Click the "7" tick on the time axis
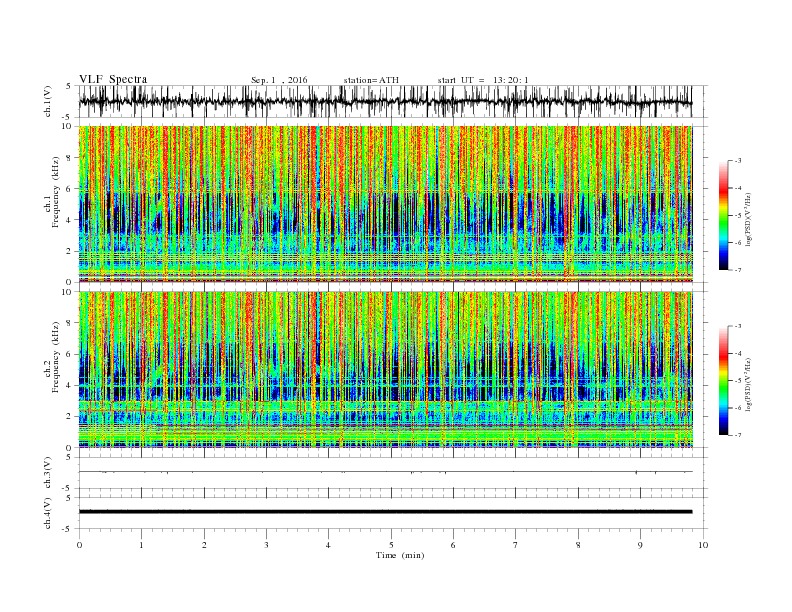This screenshot has width=792, height=612. (516, 545)
